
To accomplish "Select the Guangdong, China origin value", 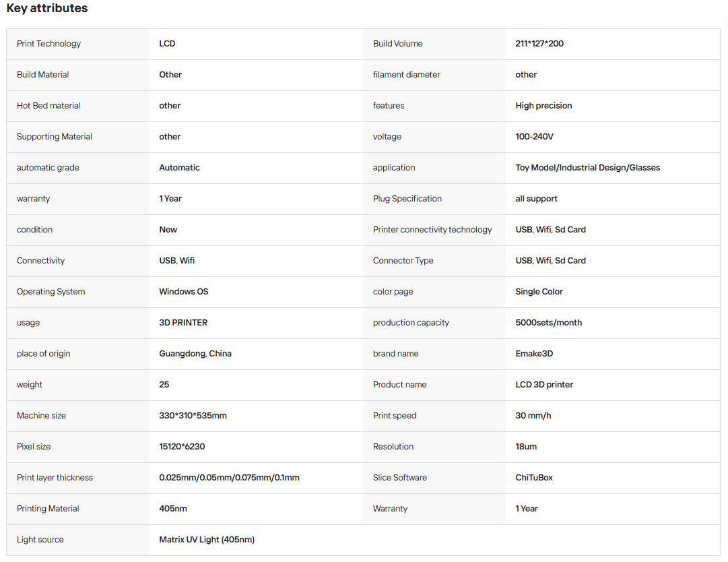I will [195, 354].
